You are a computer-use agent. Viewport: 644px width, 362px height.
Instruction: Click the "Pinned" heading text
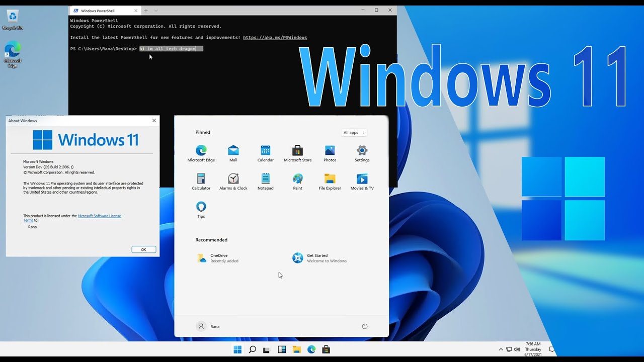tap(203, 133)
